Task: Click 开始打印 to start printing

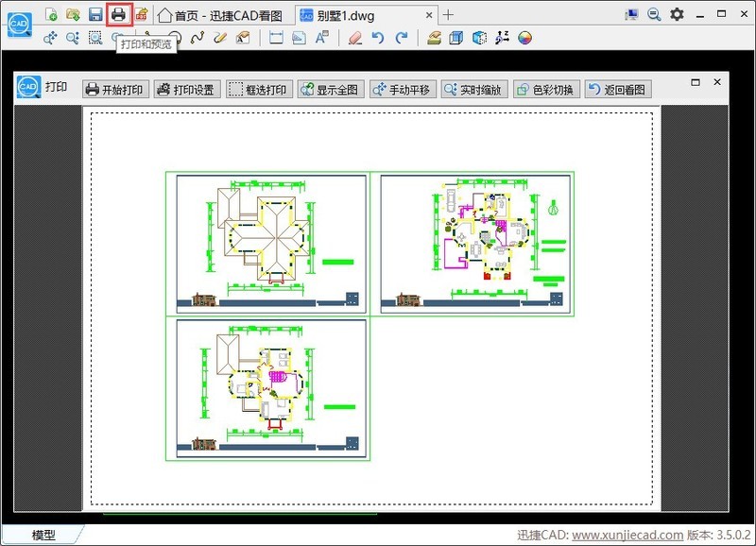Action: (x=115, y=90)
